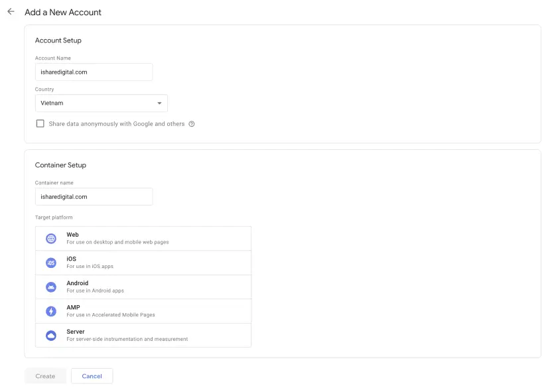Cancel the new account setup
Viewport: 548px width, 392px height.
(x=92, y=376)
